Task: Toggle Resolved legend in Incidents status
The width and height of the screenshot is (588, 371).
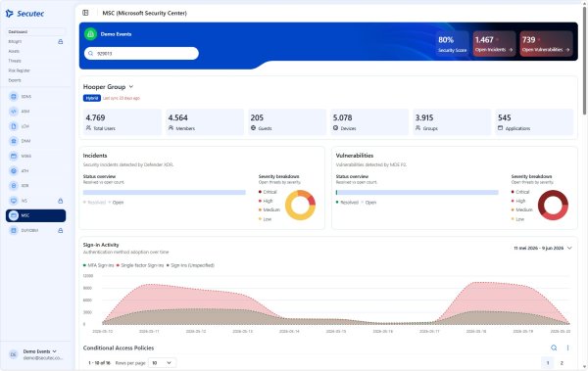Action: pyautogui.click(x=94, y=203)
